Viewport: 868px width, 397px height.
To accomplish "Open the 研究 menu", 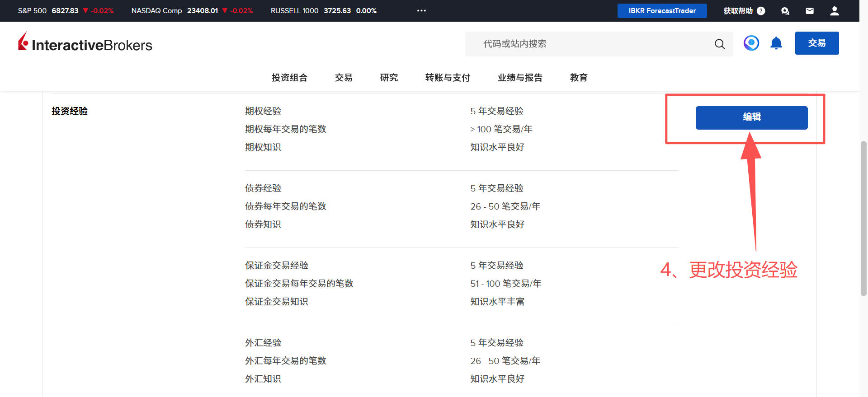I will pos(389,78).
